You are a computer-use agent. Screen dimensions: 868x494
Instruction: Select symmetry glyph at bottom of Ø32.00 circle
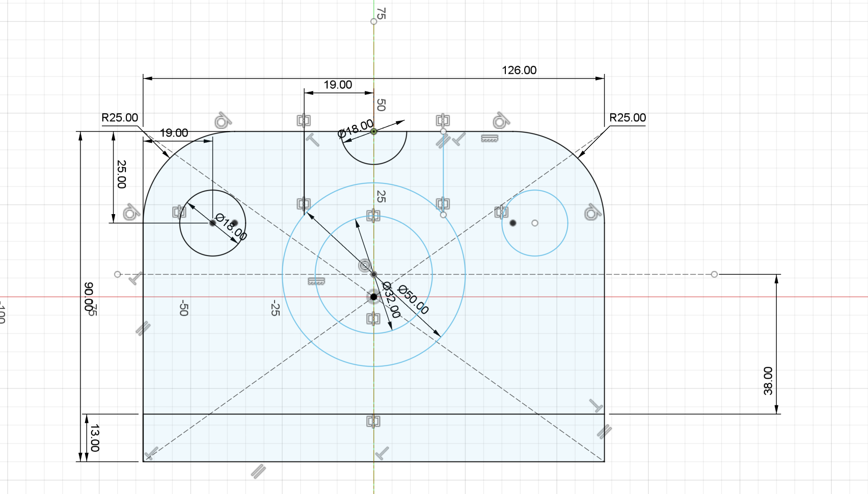pos(373,319)
